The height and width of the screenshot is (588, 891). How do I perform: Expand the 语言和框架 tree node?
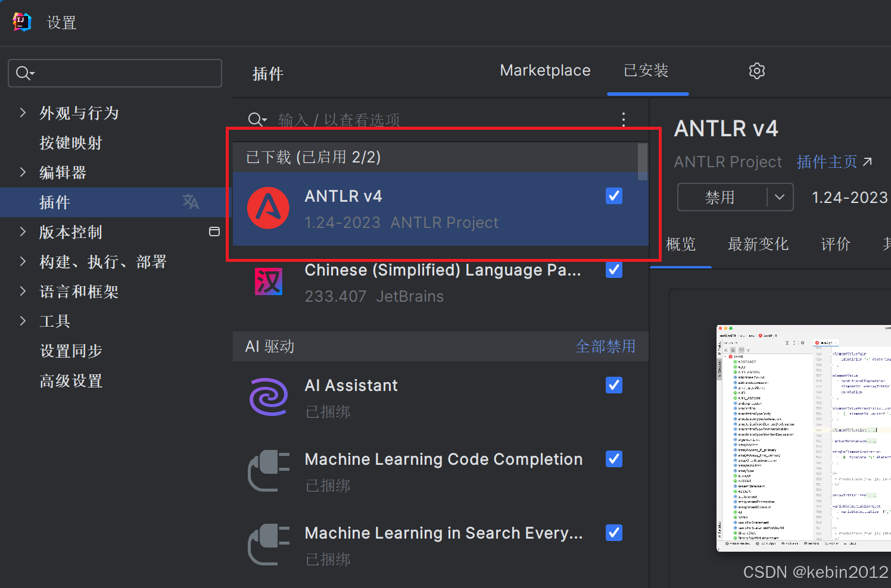pyautogui.click(x=23, y=291)
